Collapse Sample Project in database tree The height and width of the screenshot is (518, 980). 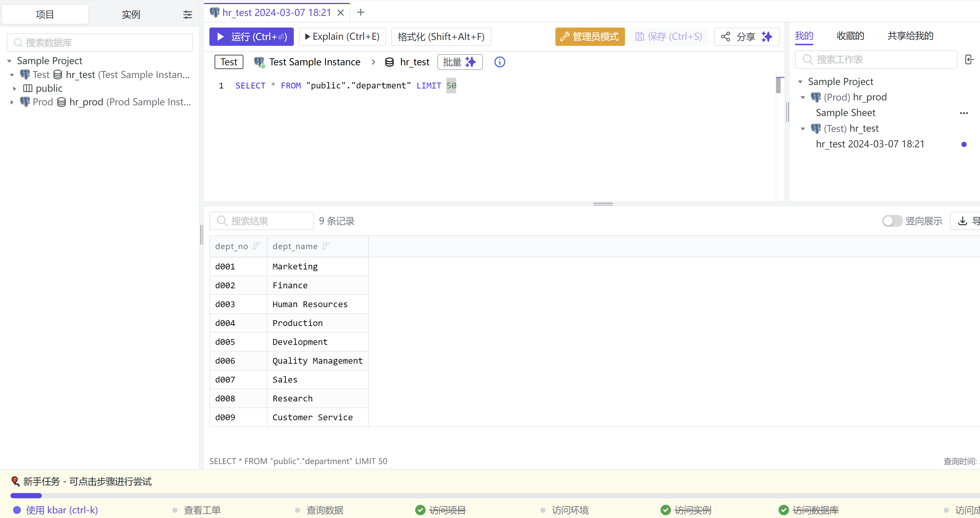[x=9, y=61]
